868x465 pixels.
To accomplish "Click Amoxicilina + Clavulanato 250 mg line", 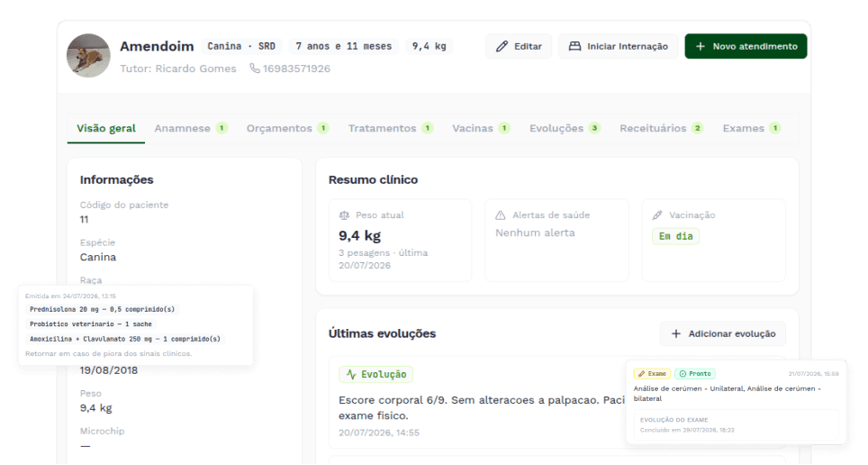I will [125, 339].
